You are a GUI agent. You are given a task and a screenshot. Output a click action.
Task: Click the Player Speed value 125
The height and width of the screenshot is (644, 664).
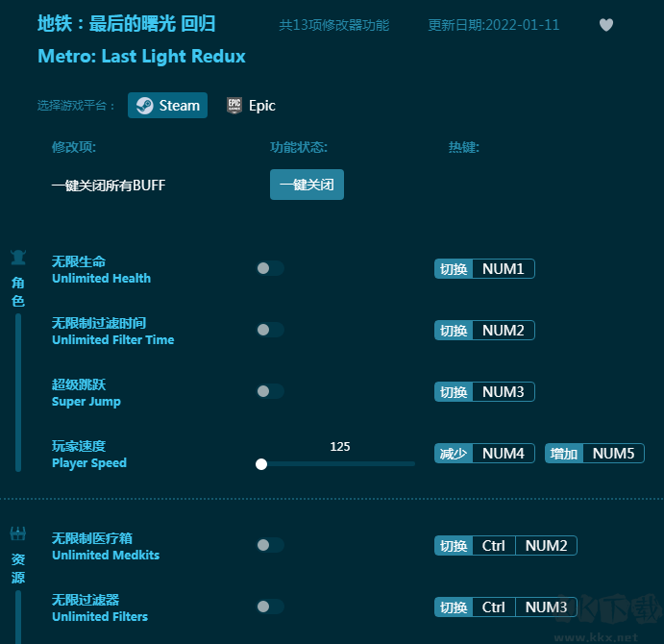tap(340, 447)
